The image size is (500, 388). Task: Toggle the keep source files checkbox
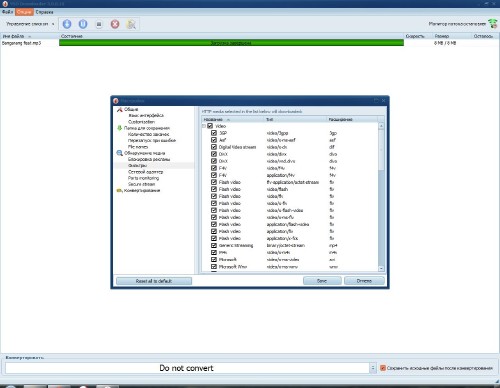[383, 368]
